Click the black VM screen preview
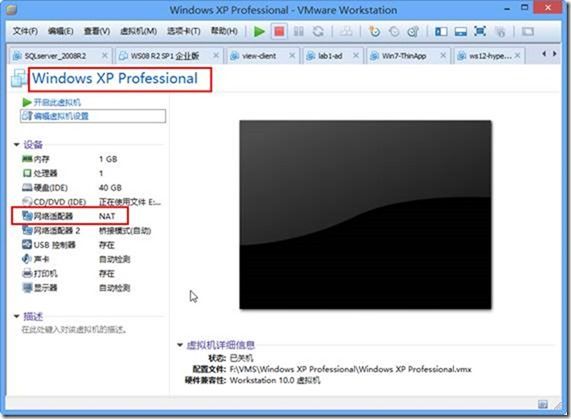571x419 pixels. click(x=365, y=215)
